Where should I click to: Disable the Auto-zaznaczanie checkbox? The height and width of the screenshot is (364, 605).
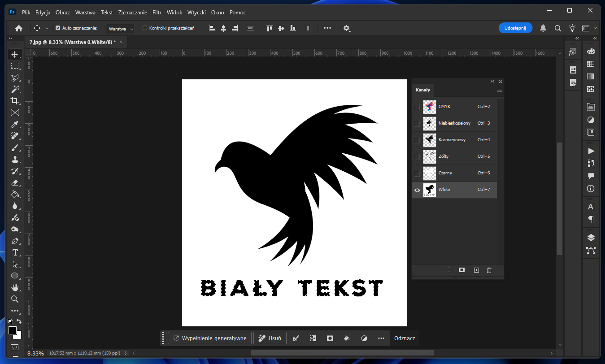(x=58, y=28)
